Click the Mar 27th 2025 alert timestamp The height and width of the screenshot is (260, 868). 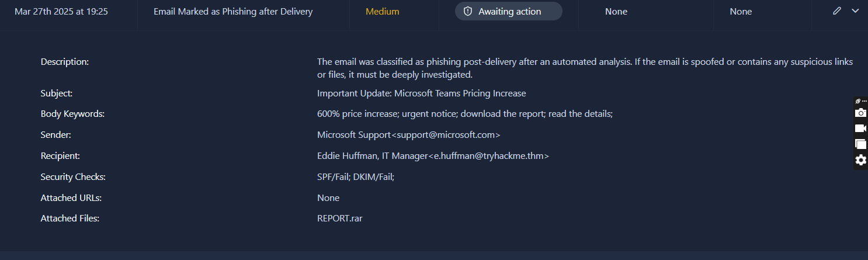tap(61, 12)
